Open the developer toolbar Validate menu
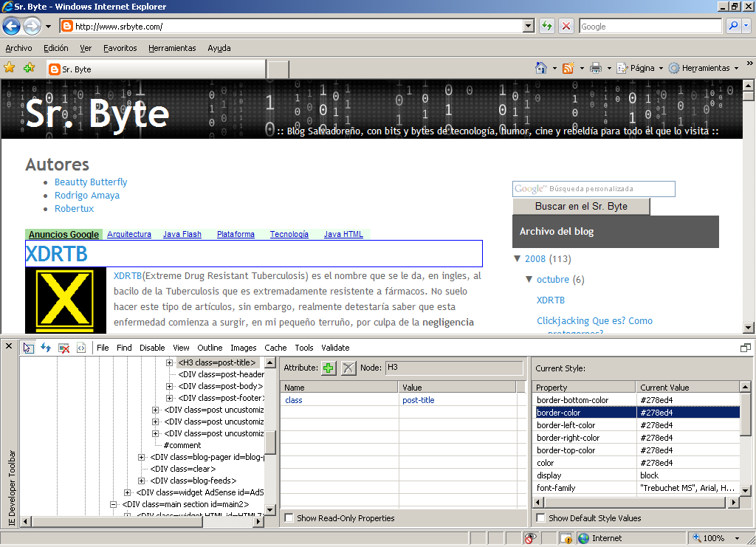 pos(335,348)
